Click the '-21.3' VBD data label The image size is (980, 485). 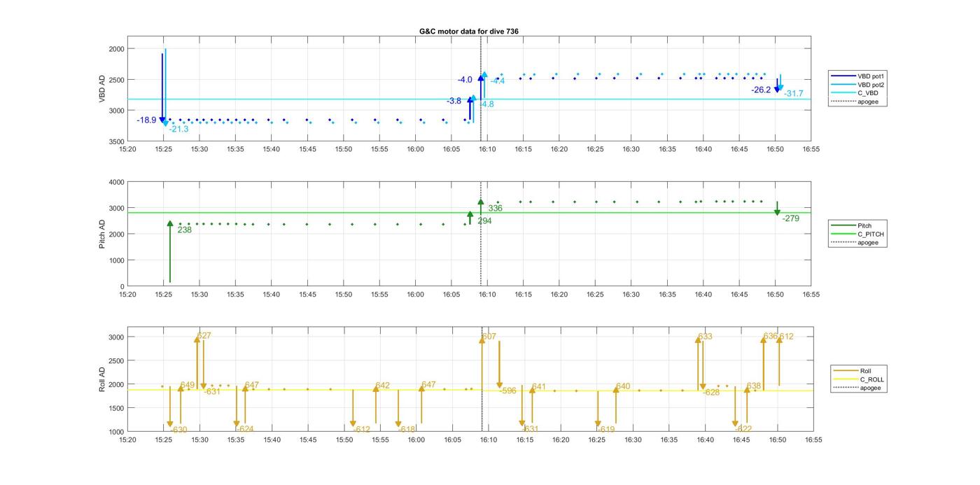(178, 129)
